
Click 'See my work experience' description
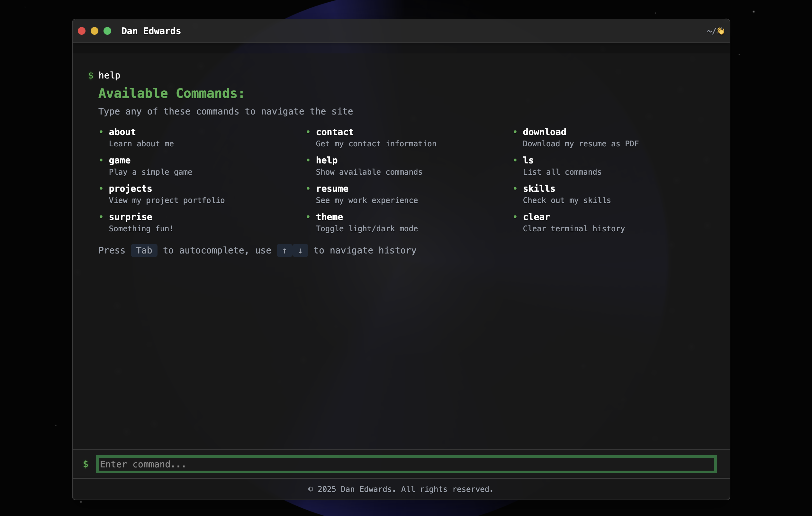[366, 200]
